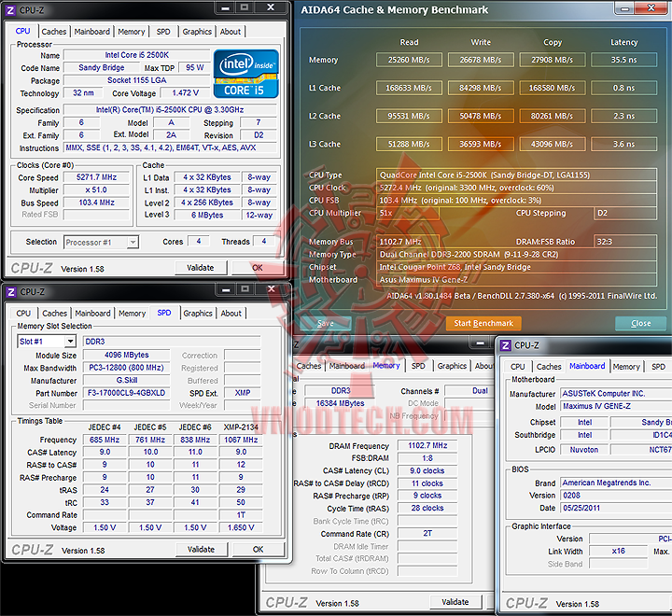
Task: Click the BIOS Version 0208 field
Action: (616, 496)
